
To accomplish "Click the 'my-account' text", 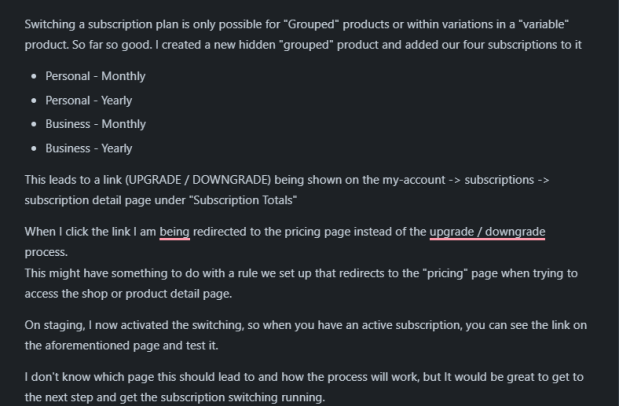I will (x=414, y=180).
